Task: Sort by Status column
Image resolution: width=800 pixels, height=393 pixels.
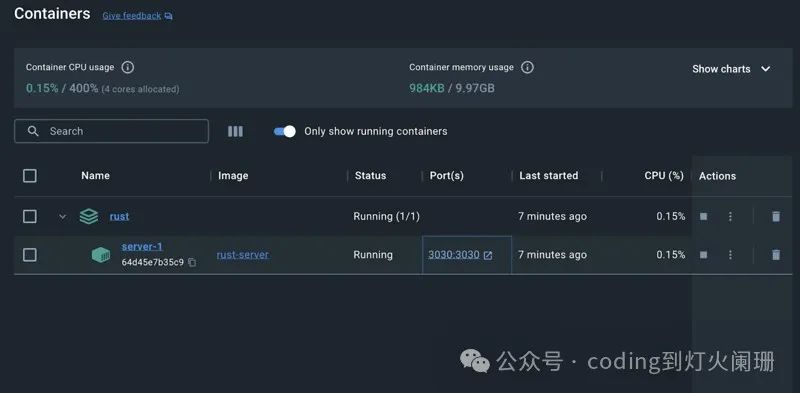Action: (x=370, y=176)
